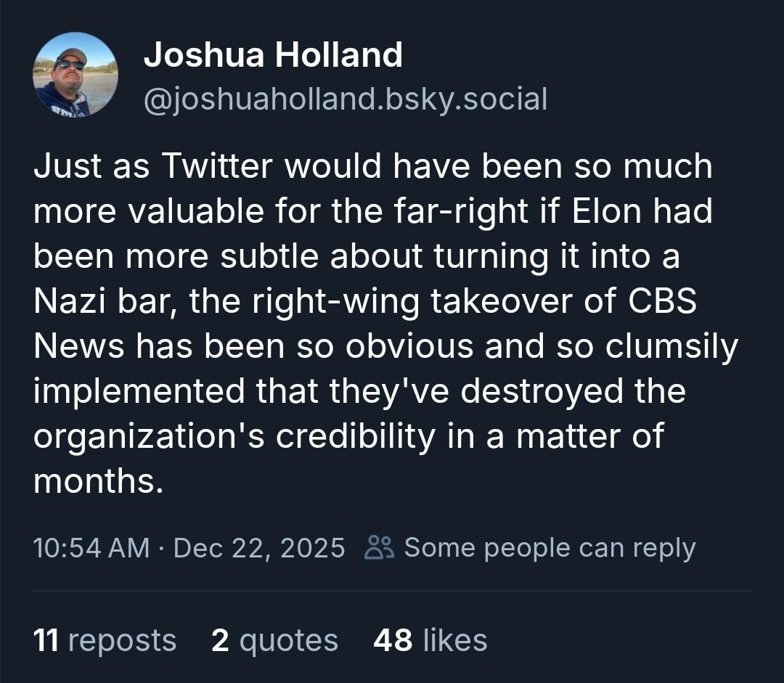Viewport: 784px width, 683px height.
Task: Open Joshua Holland's profile avatar
Action: click(x=75, y=75)
